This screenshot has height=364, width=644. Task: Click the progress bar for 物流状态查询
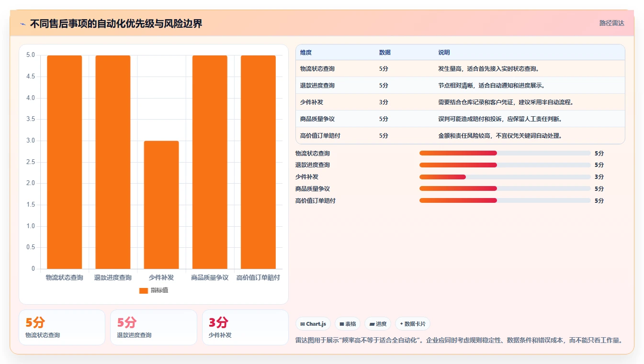[505, 153]
